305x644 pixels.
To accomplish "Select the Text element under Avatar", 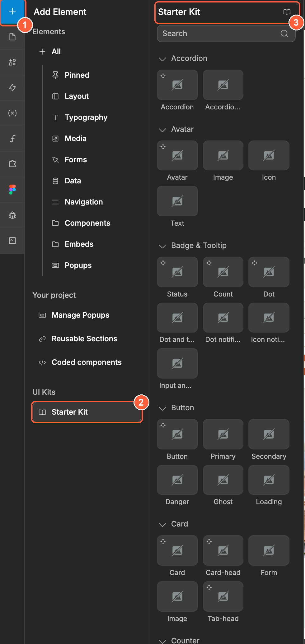I will coord(177,201).
